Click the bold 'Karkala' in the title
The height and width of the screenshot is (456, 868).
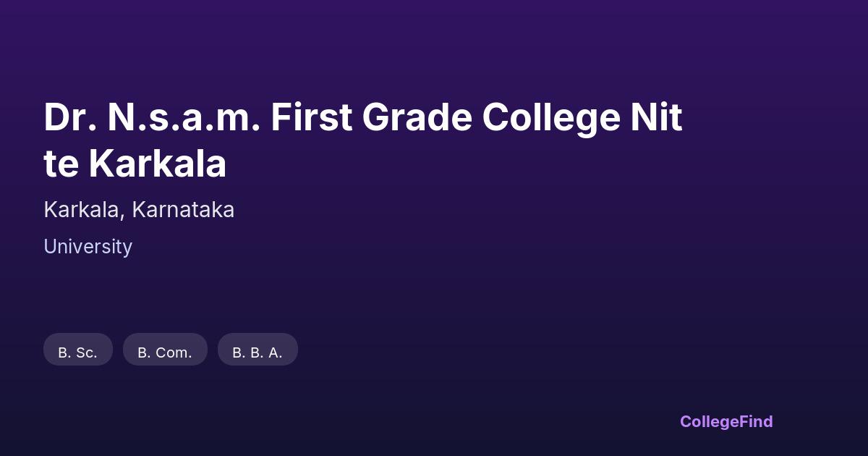click(x=158, y=164)
